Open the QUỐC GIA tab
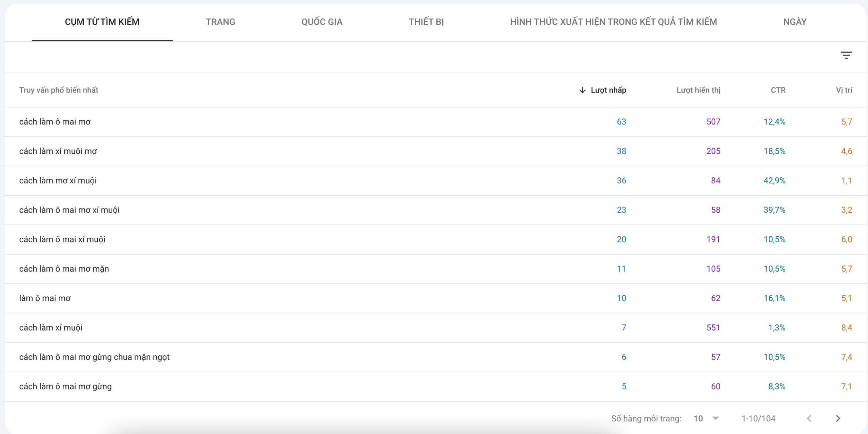 [322, 22]
